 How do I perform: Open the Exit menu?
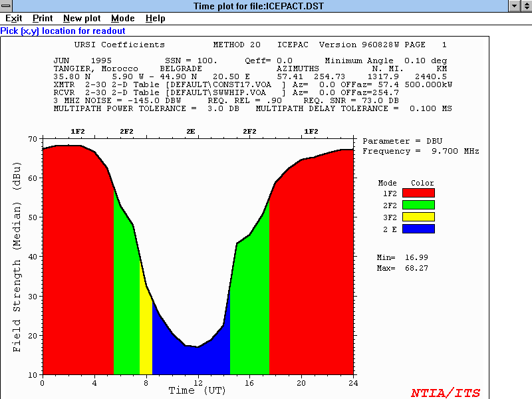click(13, 19)
